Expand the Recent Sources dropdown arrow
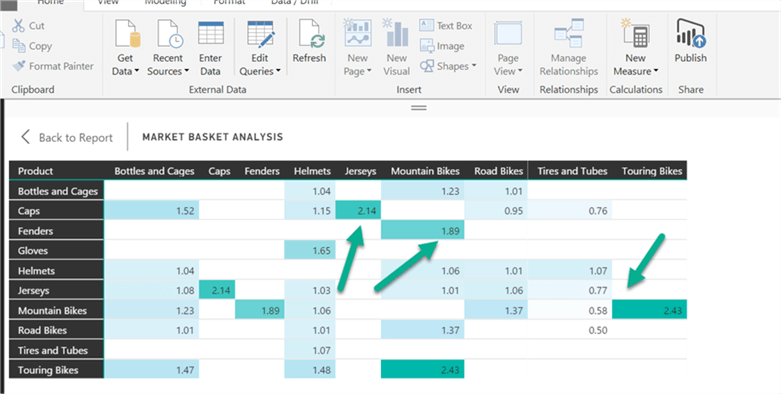781x394 pixels. tap(187, 71)
